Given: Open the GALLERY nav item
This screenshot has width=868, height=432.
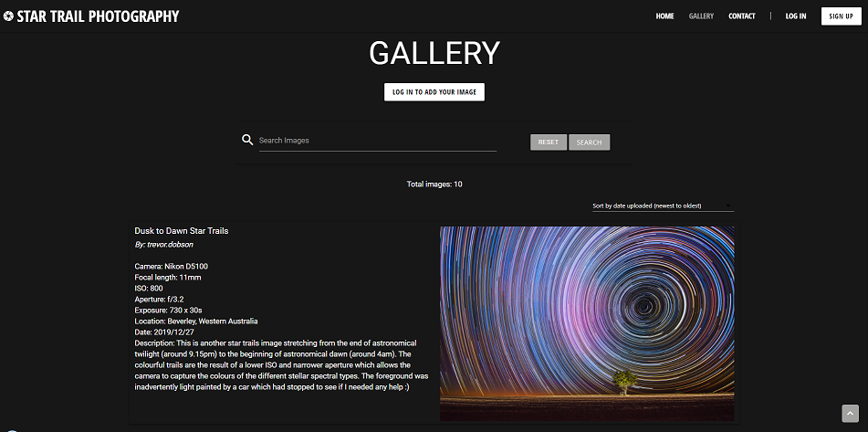Looking at the screenshot, I should coord(701,16).
